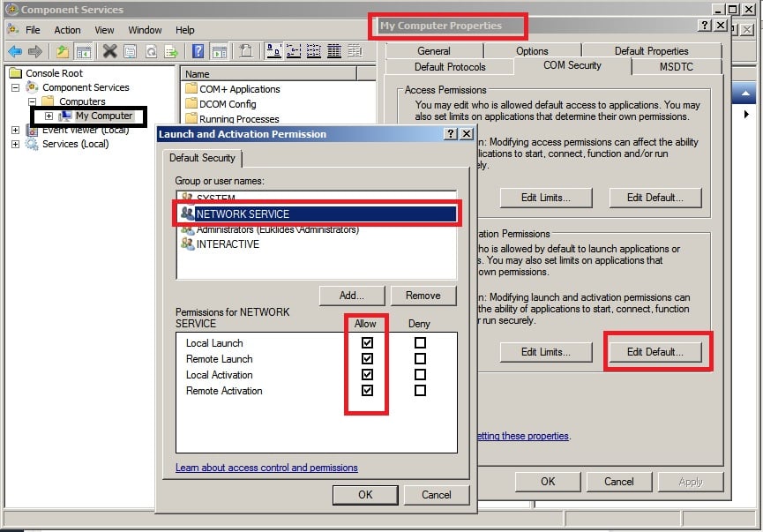Click the MMC document icon beside File menu

click(x=13, y=30)
